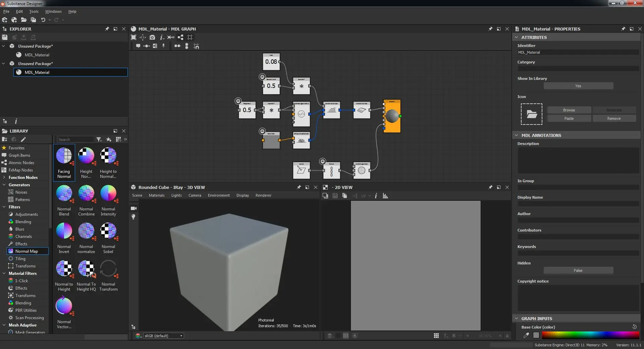
Task: Open the sRGB (default) color space dropdown
Action: [x=163, y=336]
